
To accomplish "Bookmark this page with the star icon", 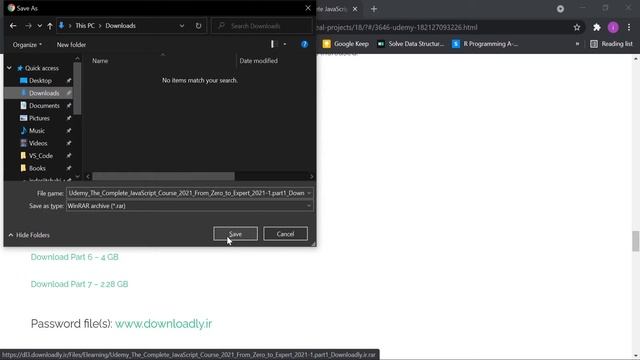I will click(x=577, y=27).
